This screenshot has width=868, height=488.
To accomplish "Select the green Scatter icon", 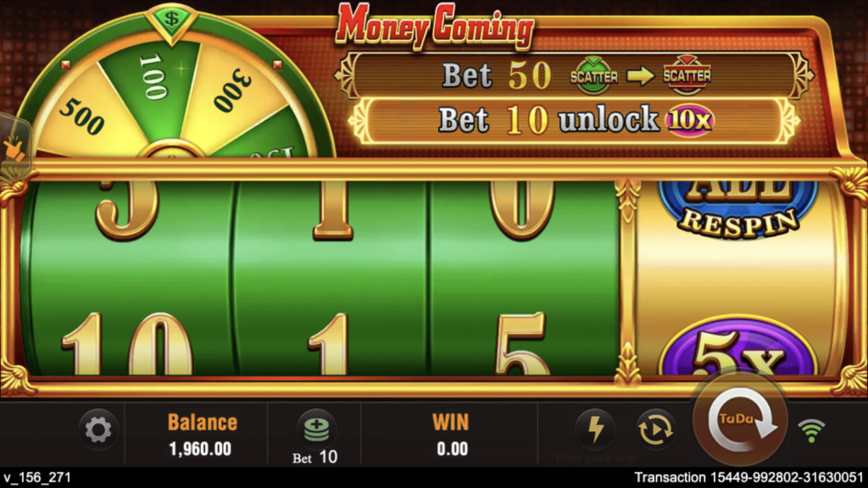I will point(593,75).
